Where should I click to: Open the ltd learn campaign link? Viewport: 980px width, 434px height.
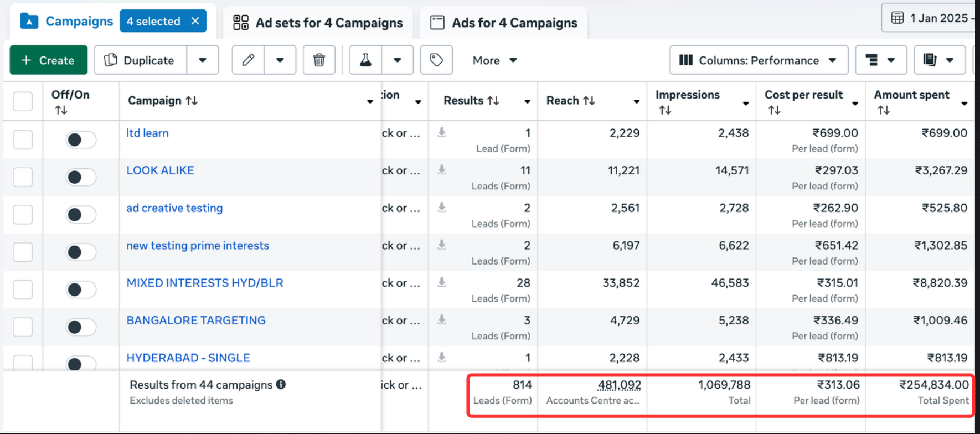(x=147, y=133)
